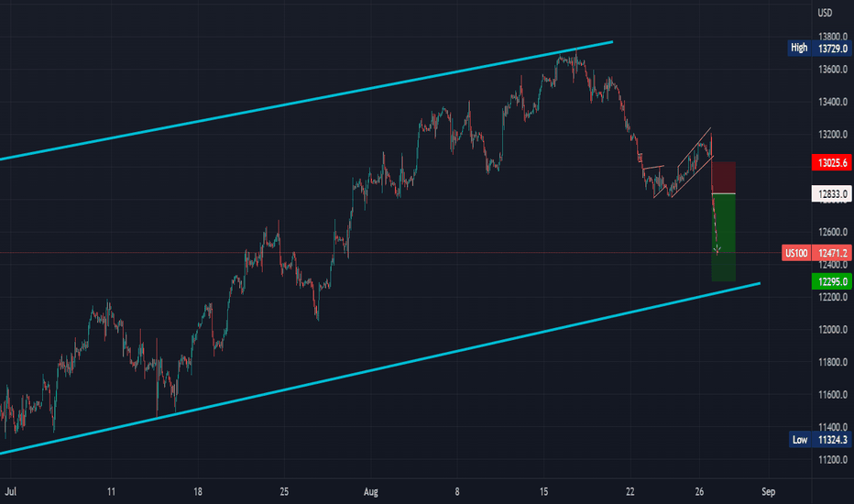Click the 15 date label on time axis
The image size is (854, 504).
click(543, 491)
